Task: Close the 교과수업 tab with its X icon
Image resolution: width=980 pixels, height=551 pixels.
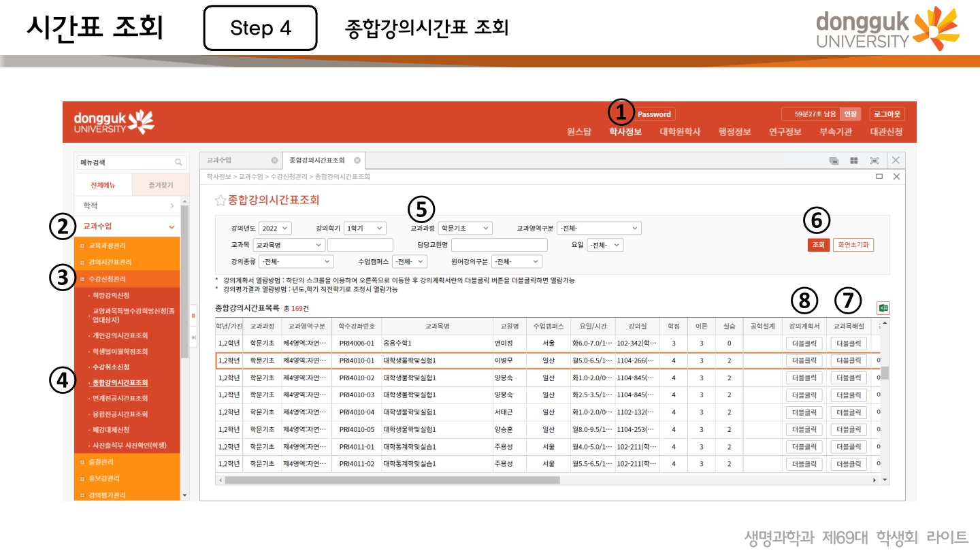Action: [274, 161]
